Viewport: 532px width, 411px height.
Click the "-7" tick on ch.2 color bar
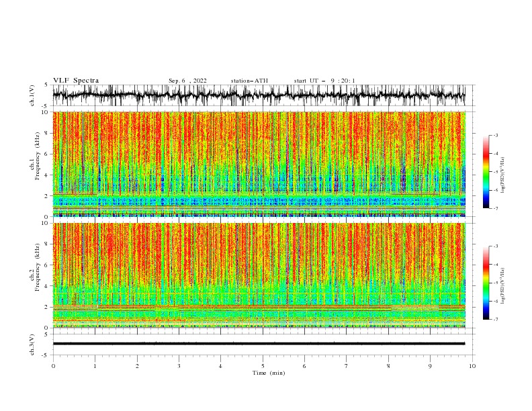coord(496,320)
